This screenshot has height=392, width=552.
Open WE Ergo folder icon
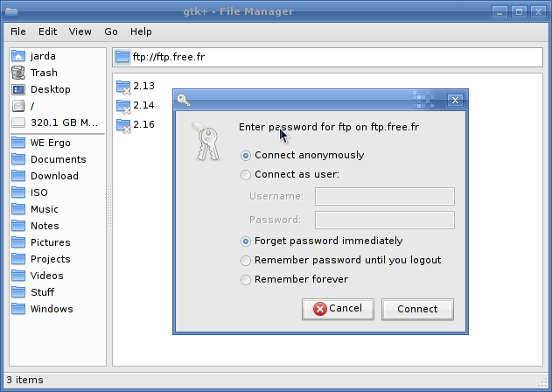18,143
